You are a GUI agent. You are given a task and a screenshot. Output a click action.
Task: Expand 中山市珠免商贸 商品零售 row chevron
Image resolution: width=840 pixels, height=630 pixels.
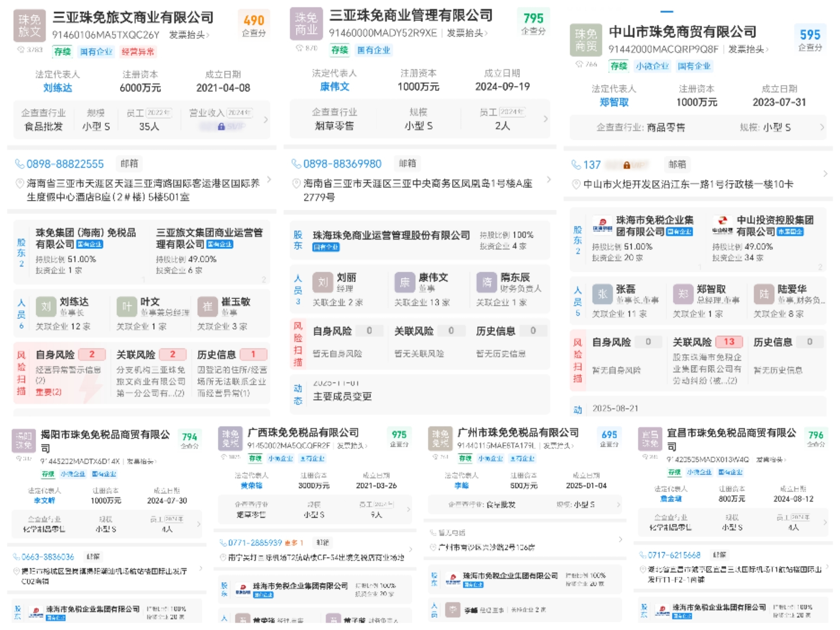click(822, 128)
